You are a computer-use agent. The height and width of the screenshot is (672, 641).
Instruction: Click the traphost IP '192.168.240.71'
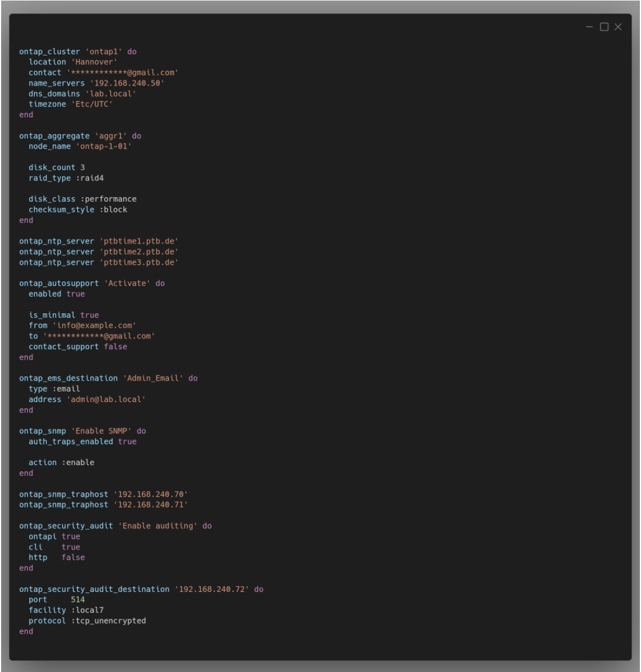[150, 504]
